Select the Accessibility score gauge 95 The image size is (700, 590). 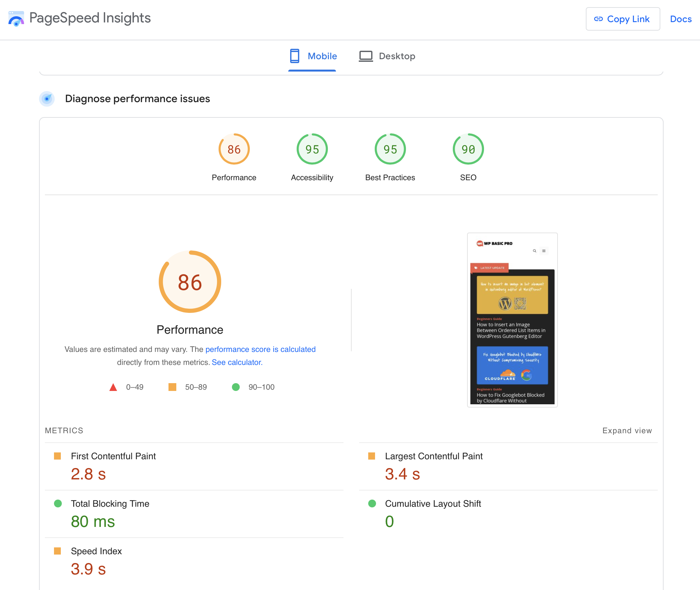(312, 149)
